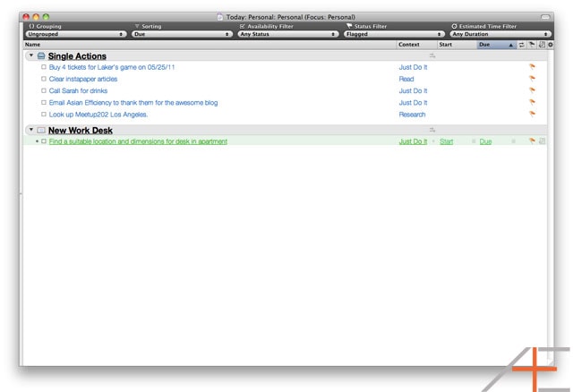Click Clear instapaper articles task name
Image resolution: width=573 pixels, height=392 pixels.
pyautogui.click(x=83, y=79)
